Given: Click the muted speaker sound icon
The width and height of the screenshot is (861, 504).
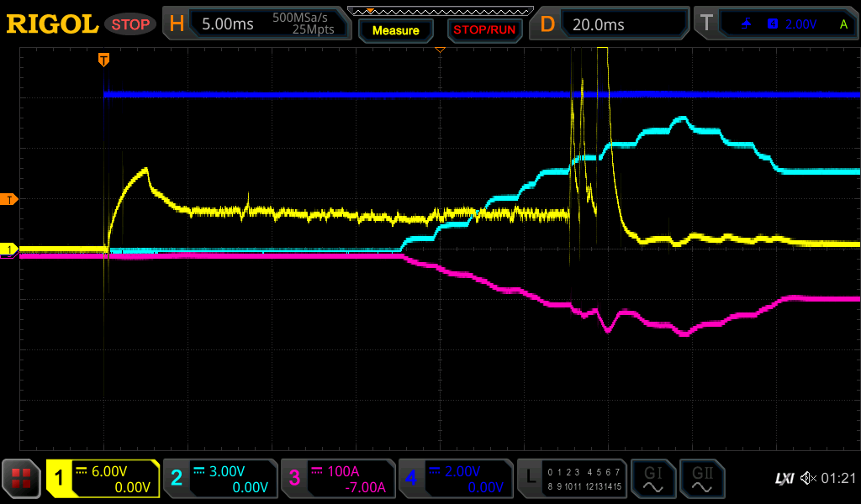Looking at the screenshot, I should (x=808, y=479).
